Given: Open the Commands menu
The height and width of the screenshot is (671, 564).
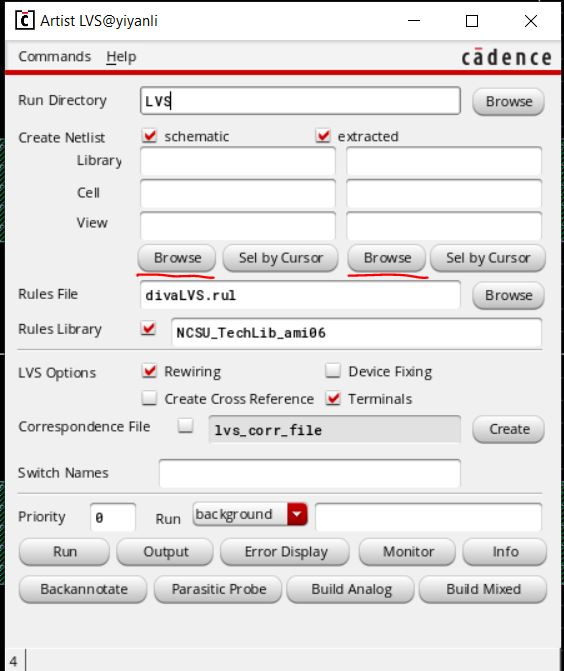Looking at the screenshot, I should [54, 56].
